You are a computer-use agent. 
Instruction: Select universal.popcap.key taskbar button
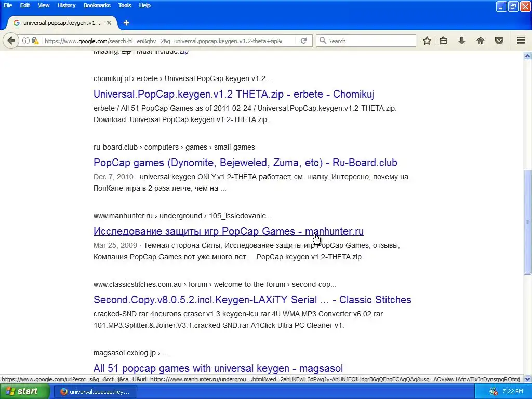pyautogui.click(x=96, y=392)
